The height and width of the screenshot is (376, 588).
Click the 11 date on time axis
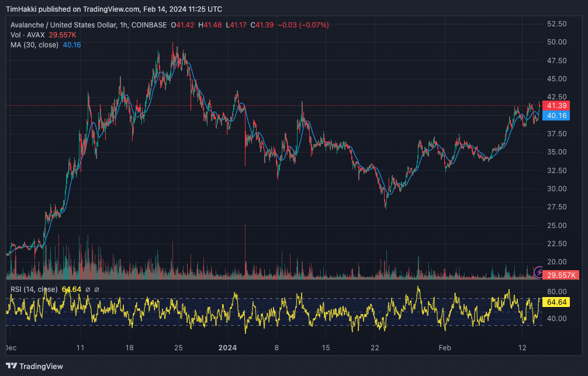coord(80,348)
